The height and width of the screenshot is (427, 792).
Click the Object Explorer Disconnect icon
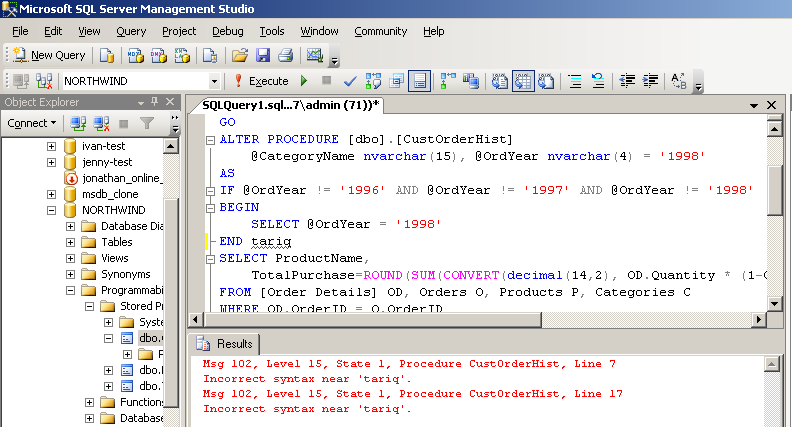pyautogui.click(x=101, y=123)
